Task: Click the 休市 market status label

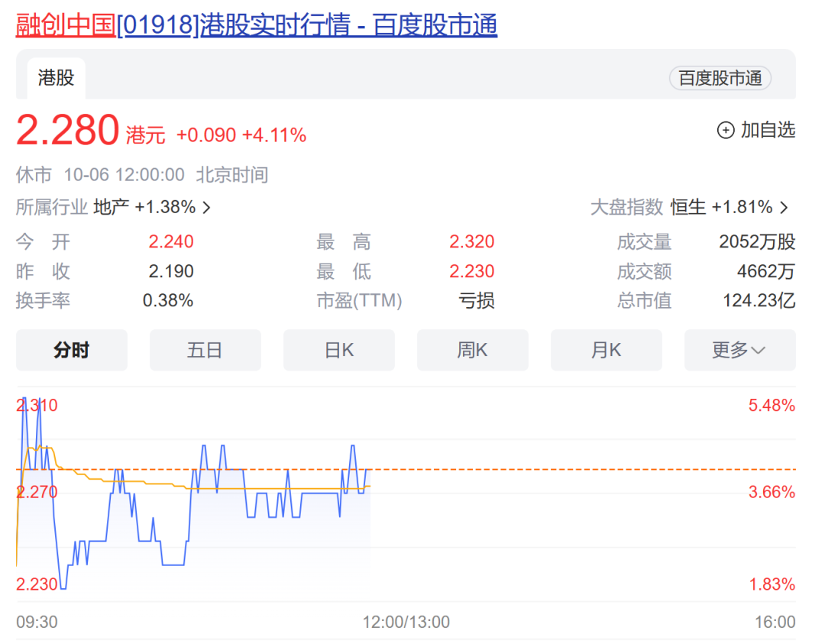Action: pyautogui.click(x=34, y=175)
